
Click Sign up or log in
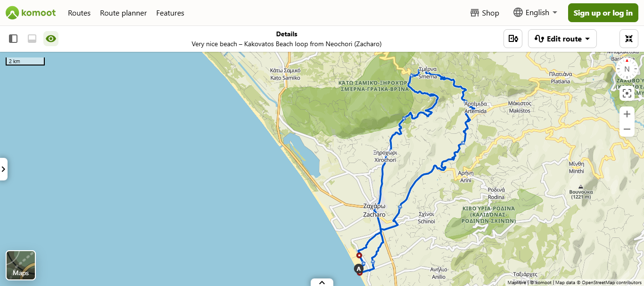pyautogui.click(x=603, y=13)
